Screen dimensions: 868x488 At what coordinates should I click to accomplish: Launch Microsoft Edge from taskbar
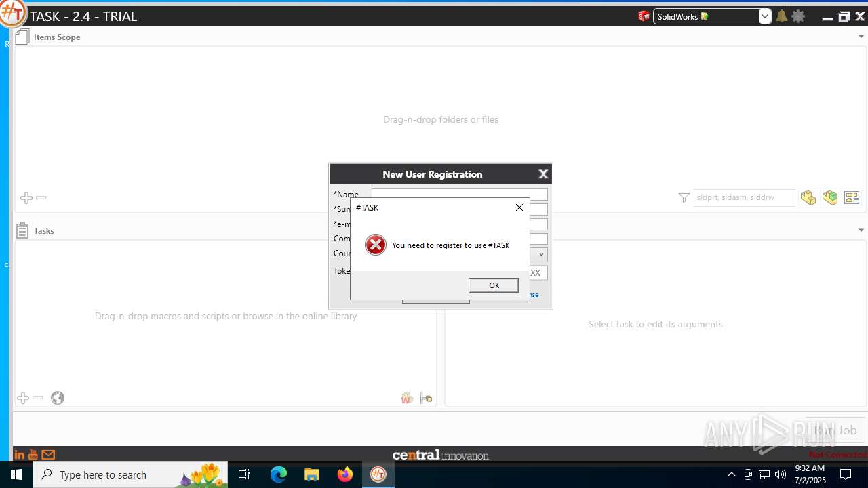(279, 474)
